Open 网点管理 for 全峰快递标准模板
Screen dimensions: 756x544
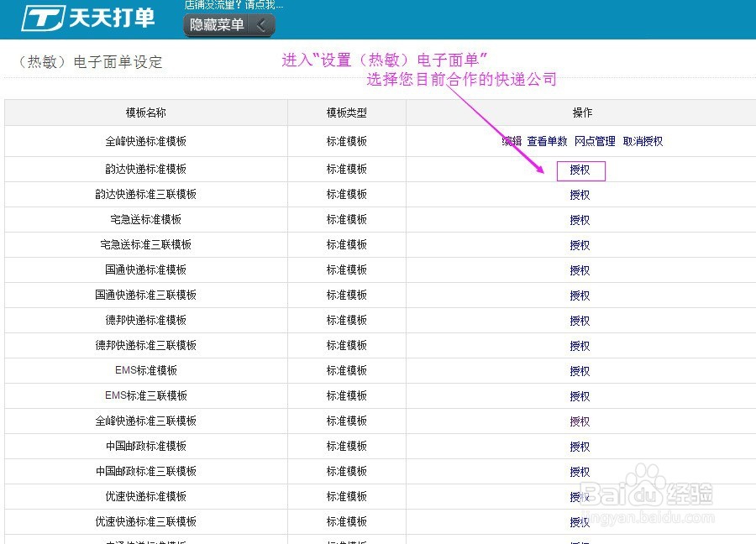[x=595, y=141]
